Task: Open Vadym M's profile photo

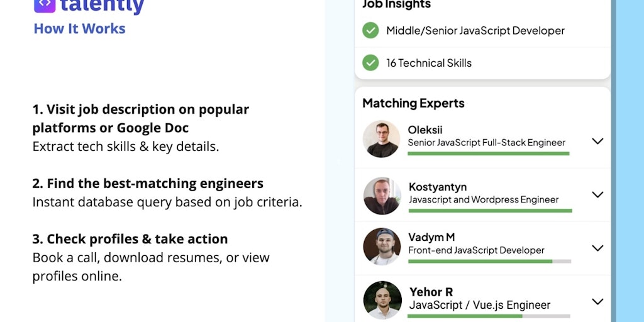Action: coord(382,247)
